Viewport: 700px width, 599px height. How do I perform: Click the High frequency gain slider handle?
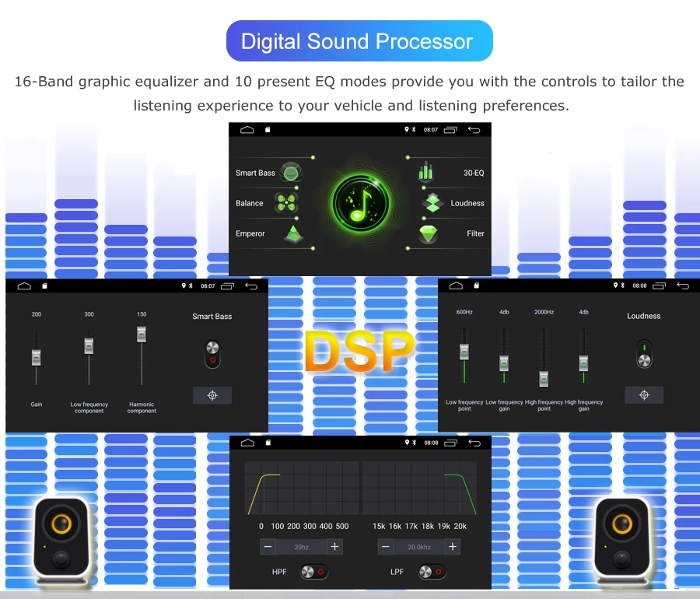coord(583,363)
